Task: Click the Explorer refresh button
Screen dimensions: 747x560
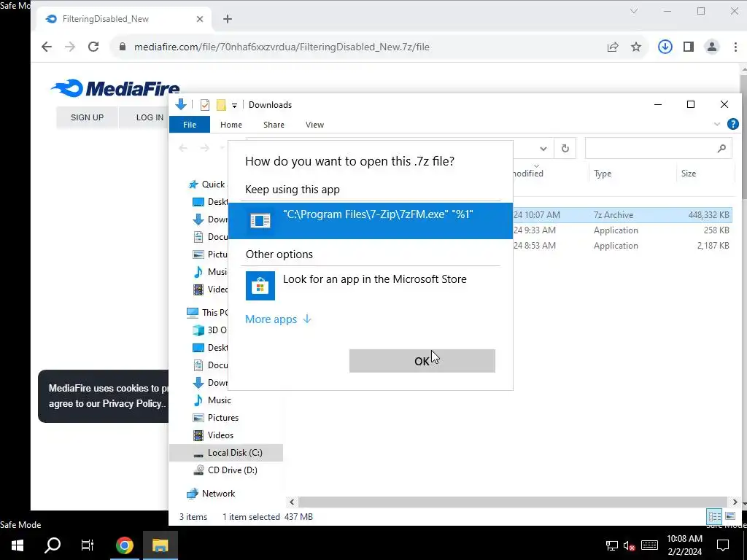Action: 565,148
